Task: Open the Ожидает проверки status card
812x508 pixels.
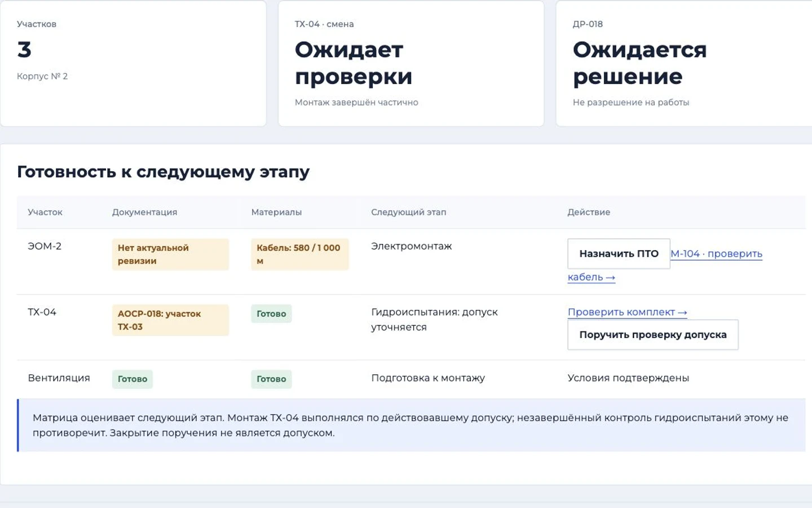Action: [x=411, y=63]
